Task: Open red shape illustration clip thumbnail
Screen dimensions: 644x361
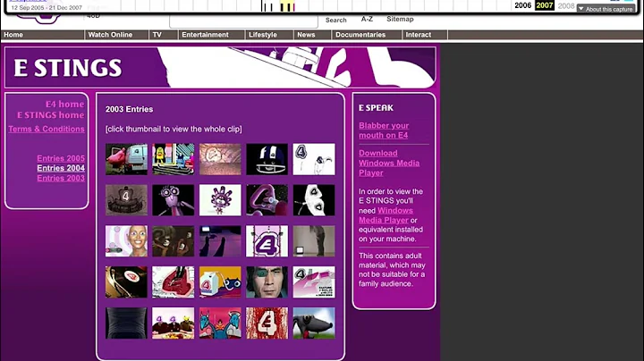Action: (174, 282)
